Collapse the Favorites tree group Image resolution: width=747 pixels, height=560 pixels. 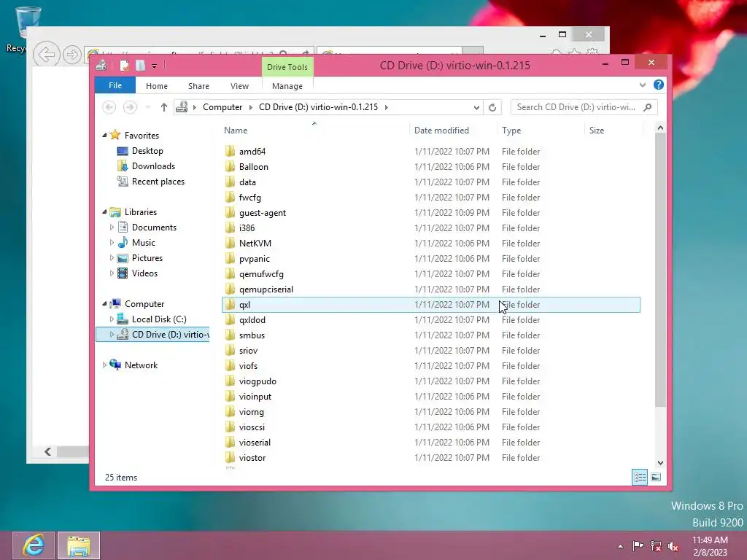click(104, 135)
